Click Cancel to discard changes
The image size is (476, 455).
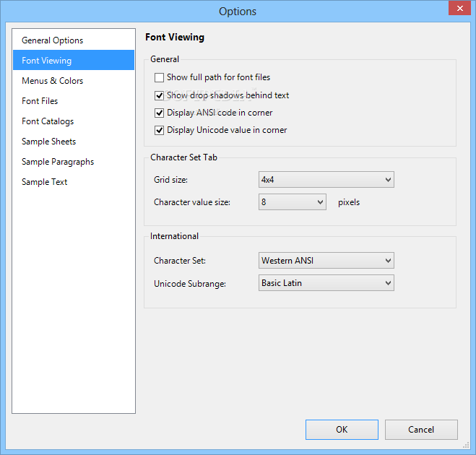pos(421,430)
